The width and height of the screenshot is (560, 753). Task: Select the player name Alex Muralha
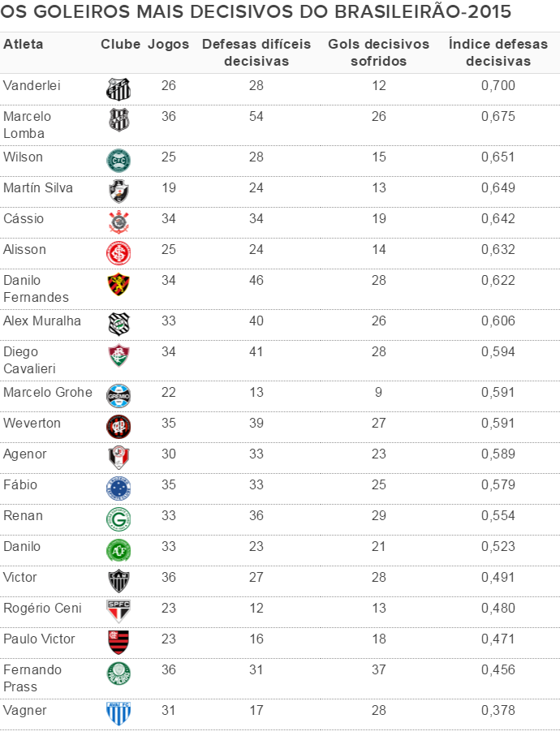pyautogui.click(x=42, y=321)
